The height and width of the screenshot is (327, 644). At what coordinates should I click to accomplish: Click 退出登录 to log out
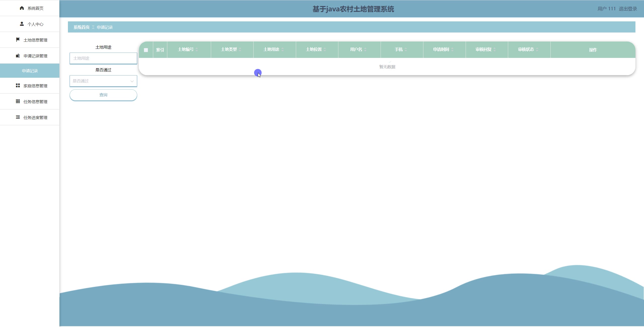(x=628, y=9)
